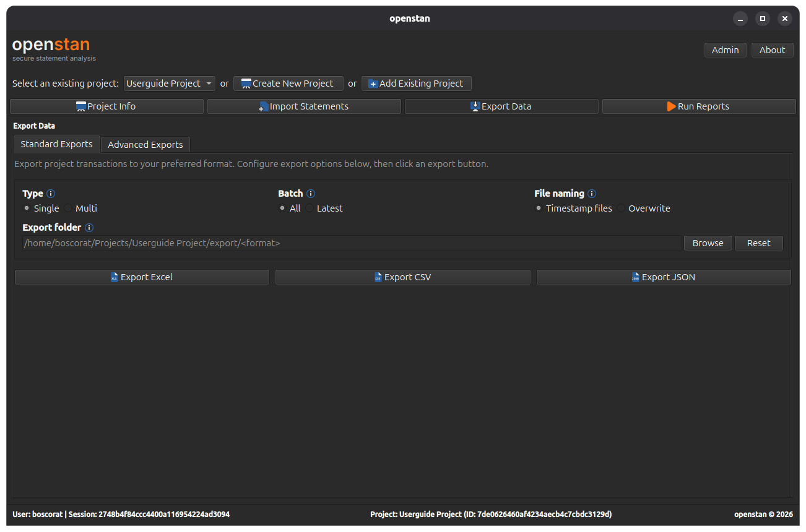Click the 'Export Data' section heading
Image resolution: width=806 pixels, height=532 pixels.
[34, 126]
